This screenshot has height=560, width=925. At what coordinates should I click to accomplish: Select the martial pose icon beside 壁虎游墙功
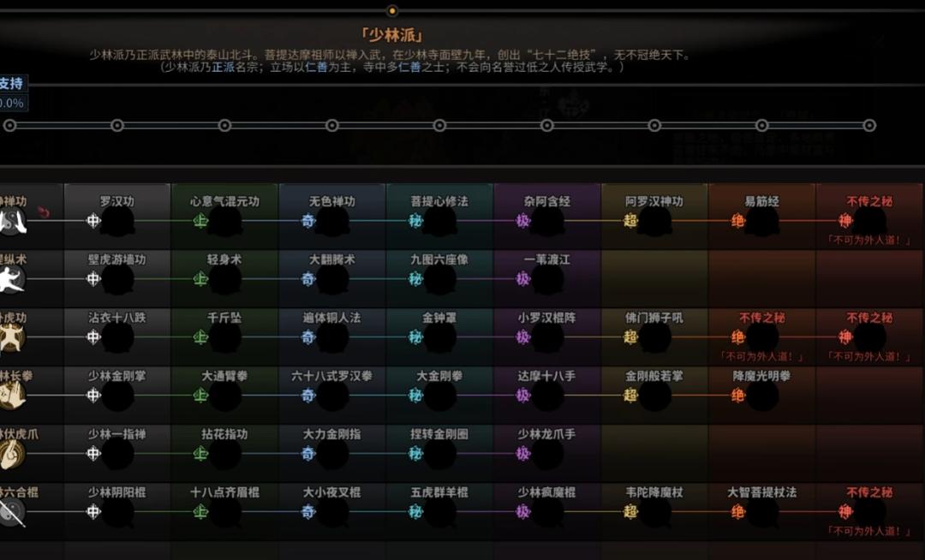point(12,279)
